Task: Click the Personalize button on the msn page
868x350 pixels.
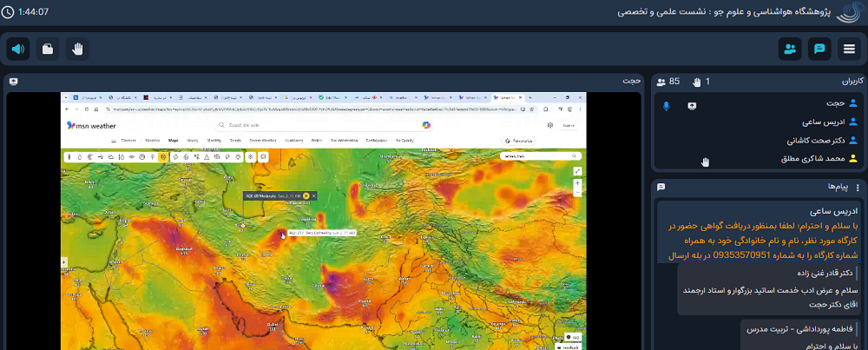Action: pyautogui.click(x=519, y=141)
